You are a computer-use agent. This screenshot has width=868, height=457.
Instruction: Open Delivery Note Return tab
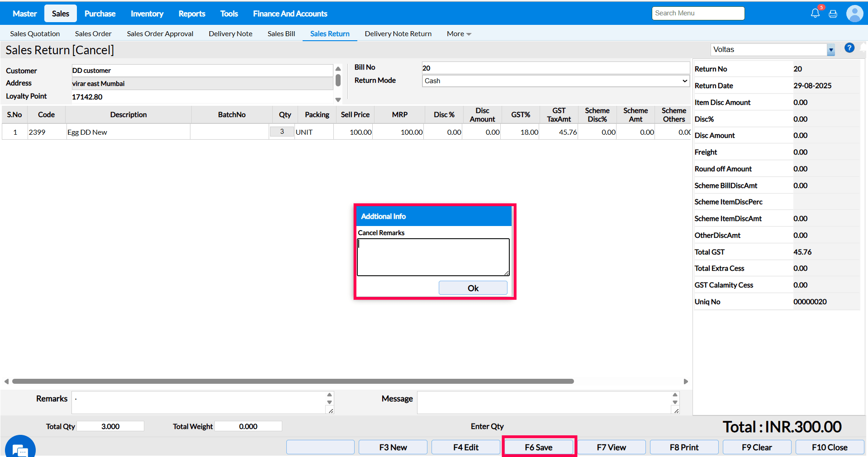(x=398, y=34)
